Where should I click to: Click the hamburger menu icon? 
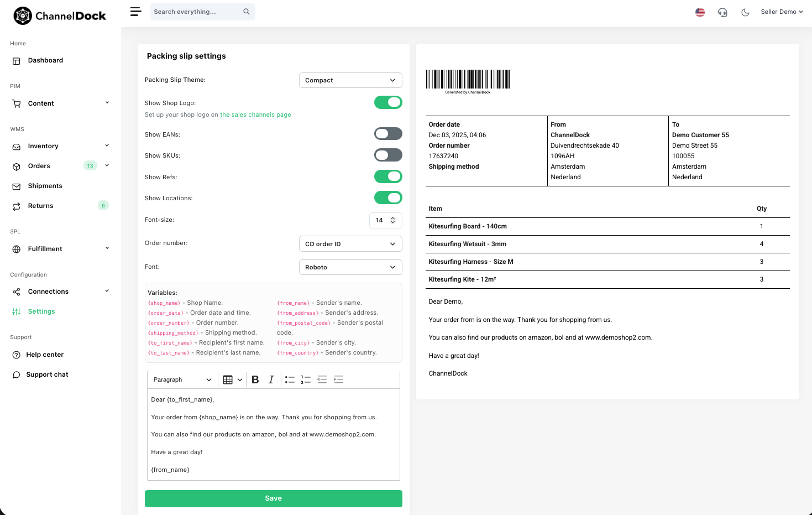coord(135,12)
